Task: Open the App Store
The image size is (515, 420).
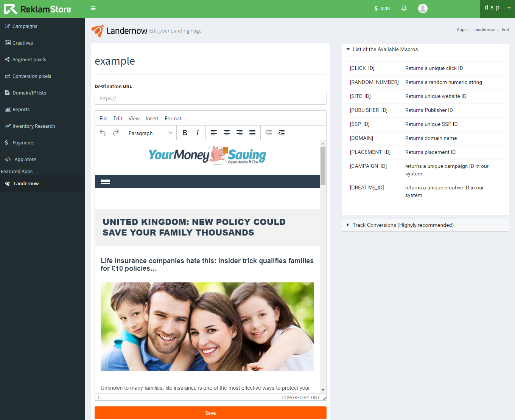Action: tap(25, 159)
